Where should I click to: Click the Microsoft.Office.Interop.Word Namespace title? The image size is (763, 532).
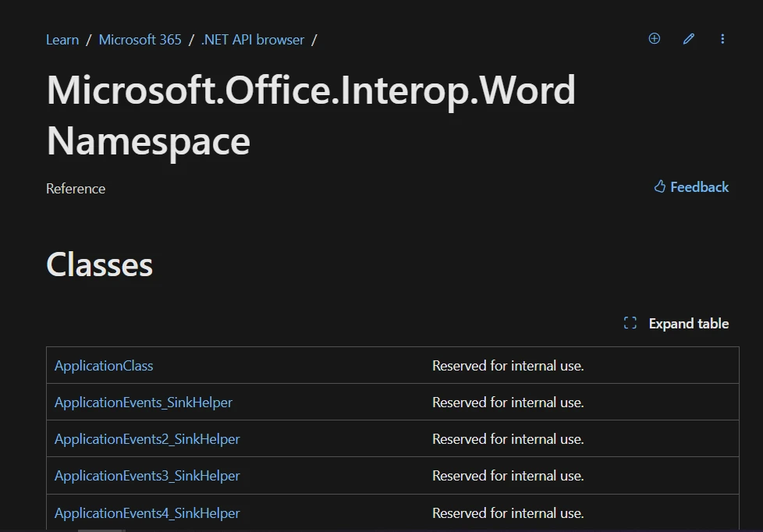(x=311, y=115)
